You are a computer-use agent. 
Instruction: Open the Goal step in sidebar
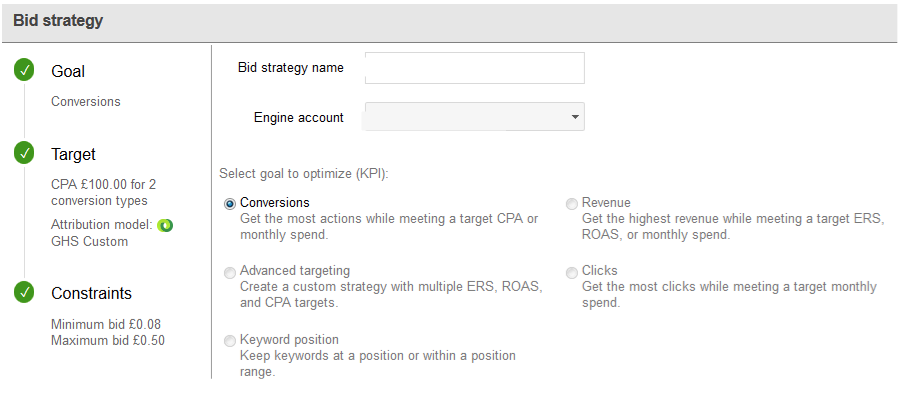[x=68, y=71]
